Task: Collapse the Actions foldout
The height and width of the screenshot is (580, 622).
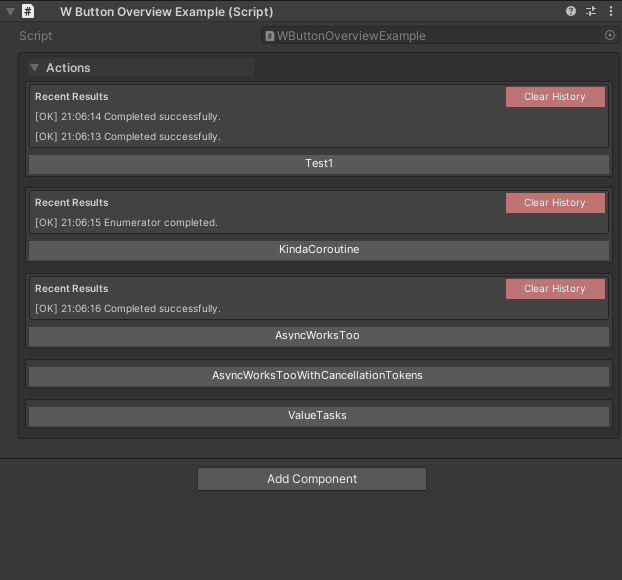Action: (x=35, y=68)
